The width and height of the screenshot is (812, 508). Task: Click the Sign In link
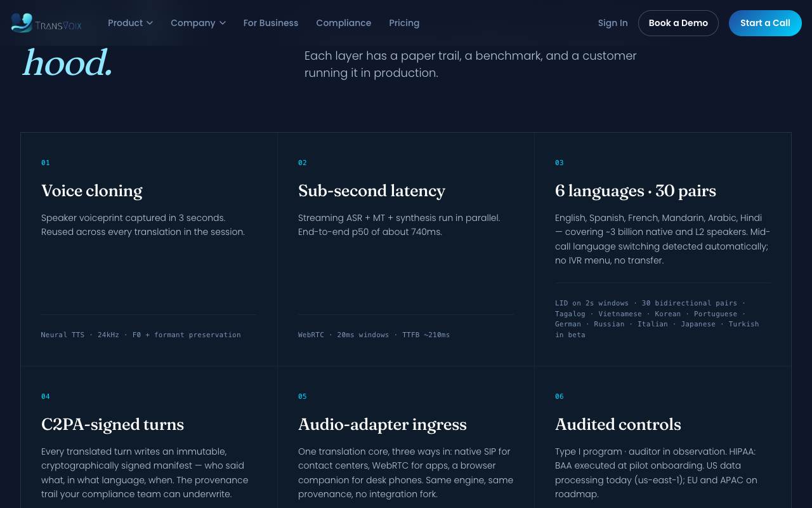613,23
